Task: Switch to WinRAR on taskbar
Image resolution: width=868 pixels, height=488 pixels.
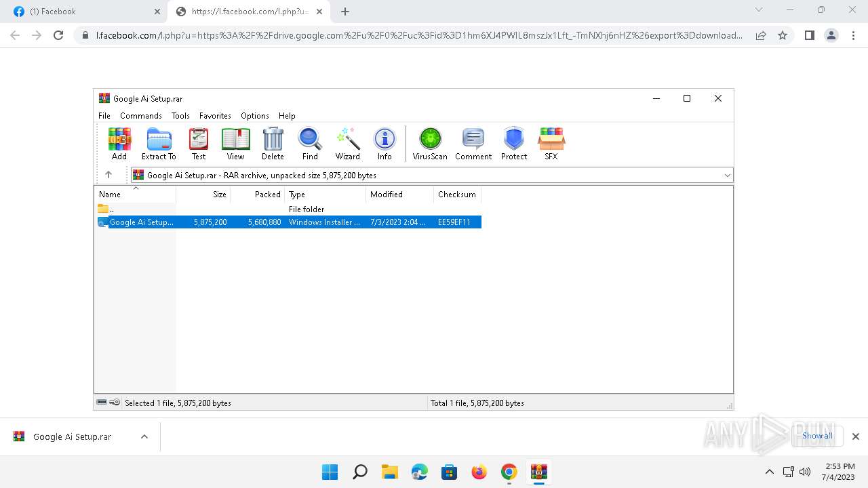Action: tap(539, 472)
